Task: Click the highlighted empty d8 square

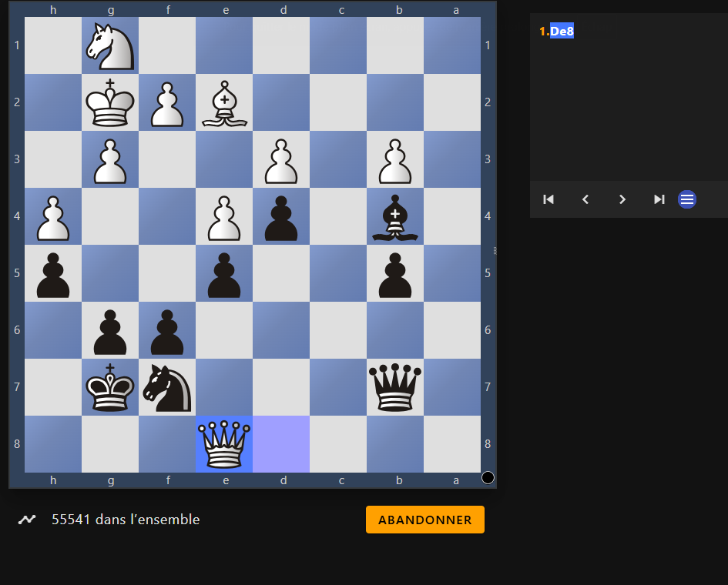Action: (x=281, y=444)
